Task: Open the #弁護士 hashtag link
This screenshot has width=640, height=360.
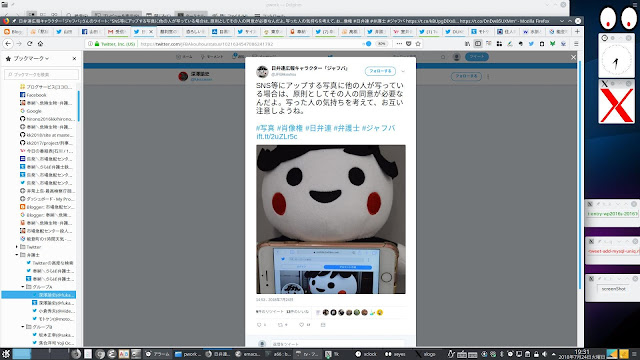Action: click(347, 128)
